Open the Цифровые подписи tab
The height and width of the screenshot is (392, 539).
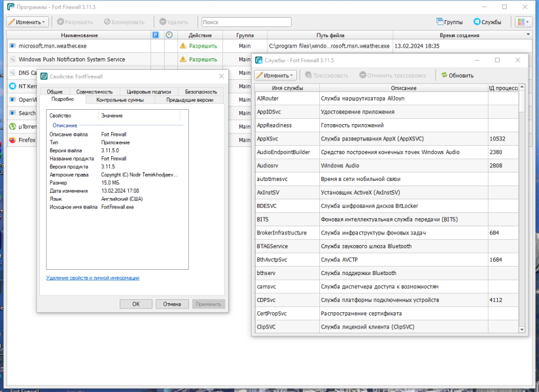pos(149,91)
